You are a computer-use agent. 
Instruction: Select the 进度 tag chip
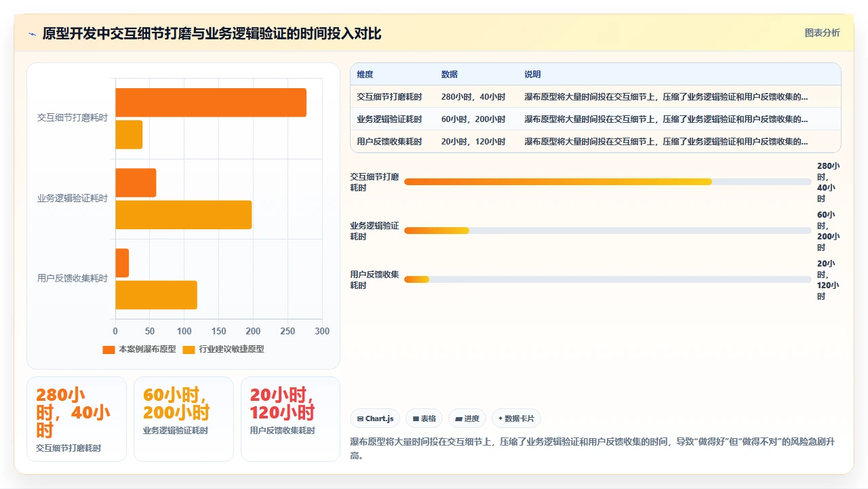(x=467, y=418)
